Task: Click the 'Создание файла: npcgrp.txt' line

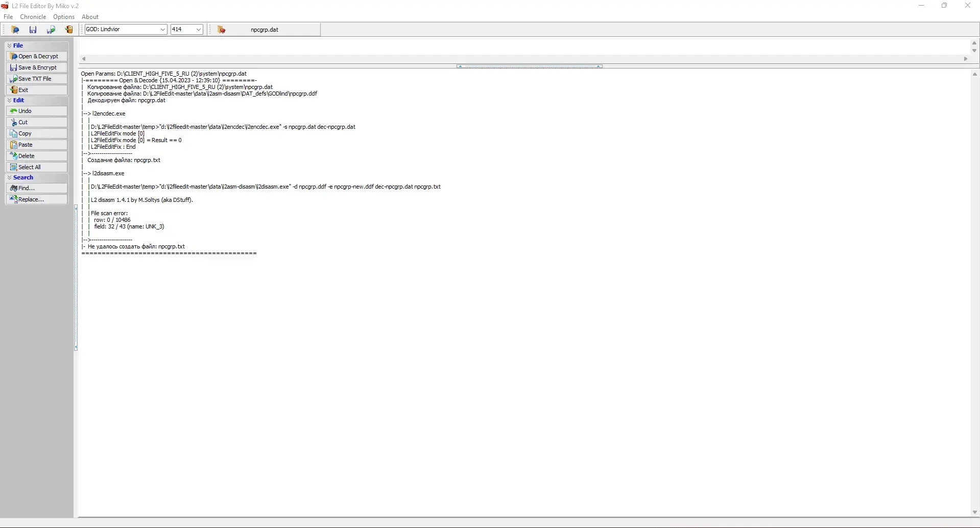Action: (124, 160)
